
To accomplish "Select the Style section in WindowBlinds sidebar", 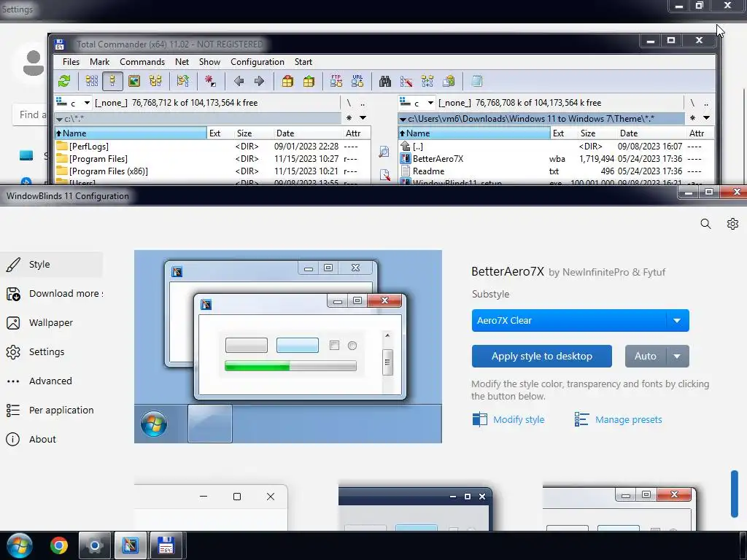I will tap(51, 264).
